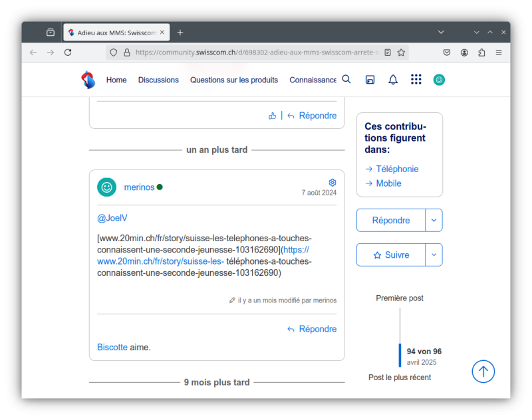Click the blue post timeline scrubber handle
Screen dimensions: 532x420
click(x=400, y=356)
